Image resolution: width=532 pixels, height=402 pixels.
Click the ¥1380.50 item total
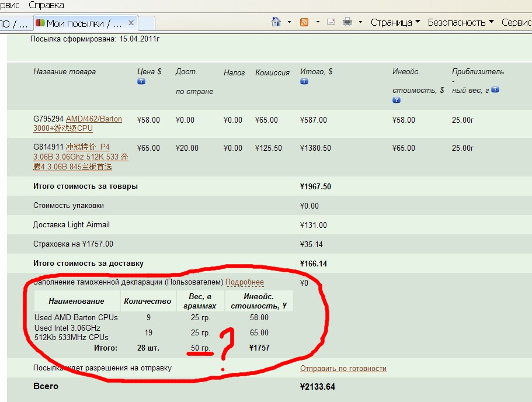pyautogui.click(x=315, y=148)
